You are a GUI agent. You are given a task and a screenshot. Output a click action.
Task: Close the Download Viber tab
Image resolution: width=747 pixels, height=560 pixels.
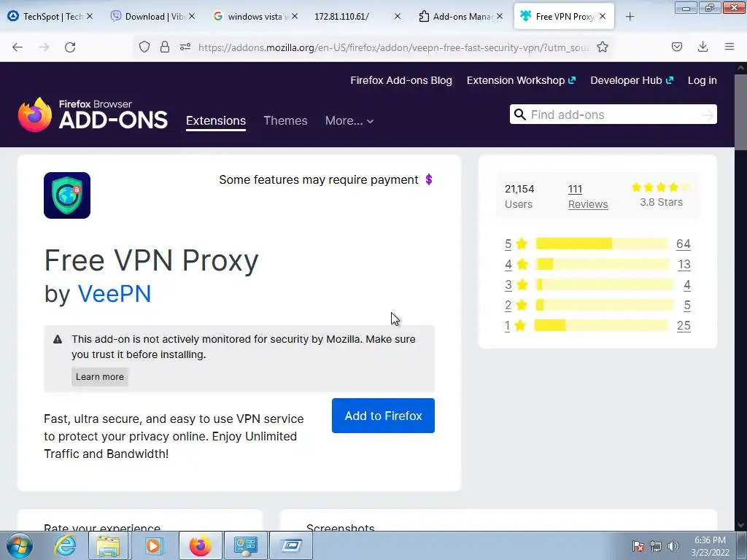coord(192,16)
